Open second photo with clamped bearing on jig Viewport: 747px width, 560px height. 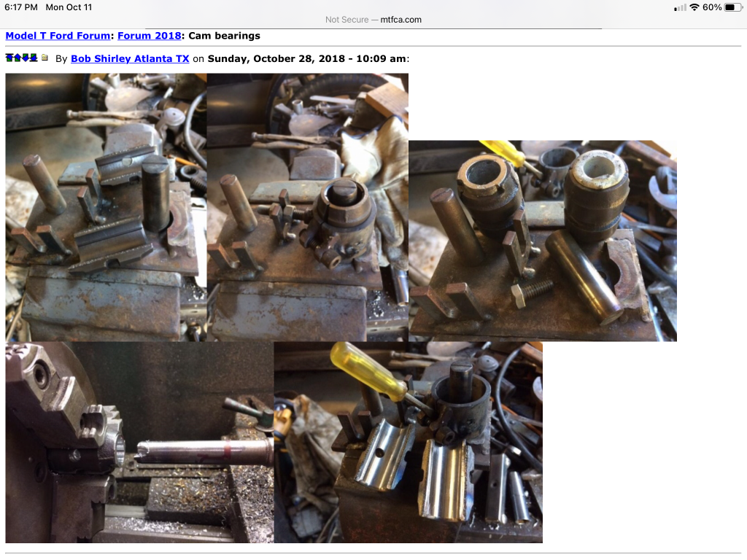coord(307,206)
